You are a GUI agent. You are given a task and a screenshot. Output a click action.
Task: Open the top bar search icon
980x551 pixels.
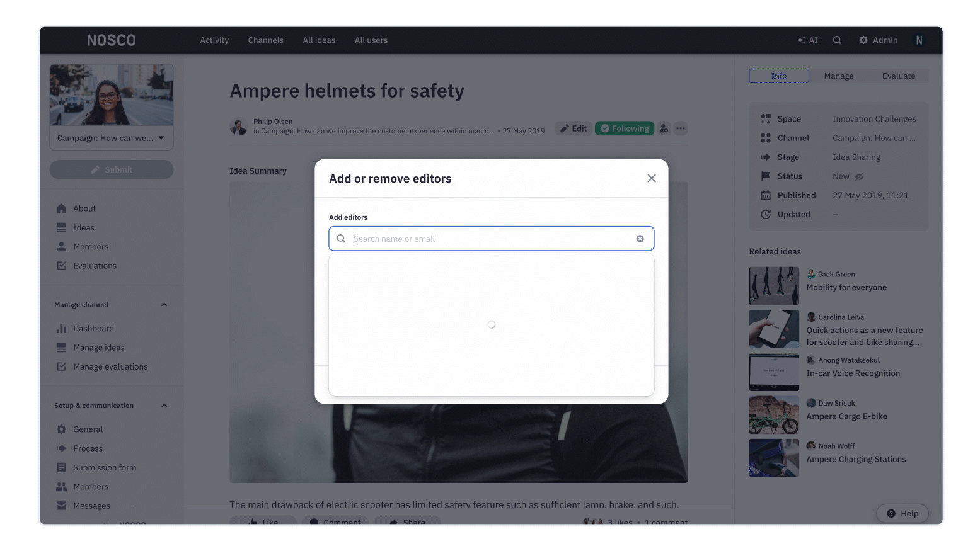click(837, 40)
